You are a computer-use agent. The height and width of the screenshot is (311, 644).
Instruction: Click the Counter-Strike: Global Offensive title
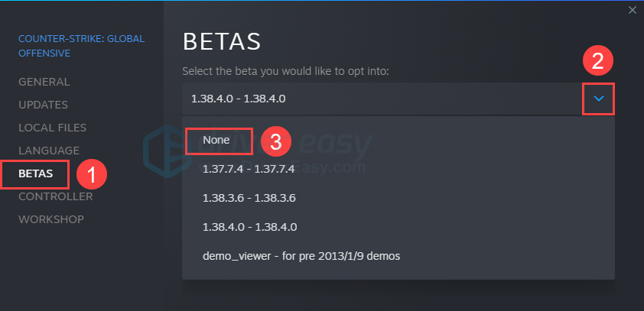(x=81, y=46)
